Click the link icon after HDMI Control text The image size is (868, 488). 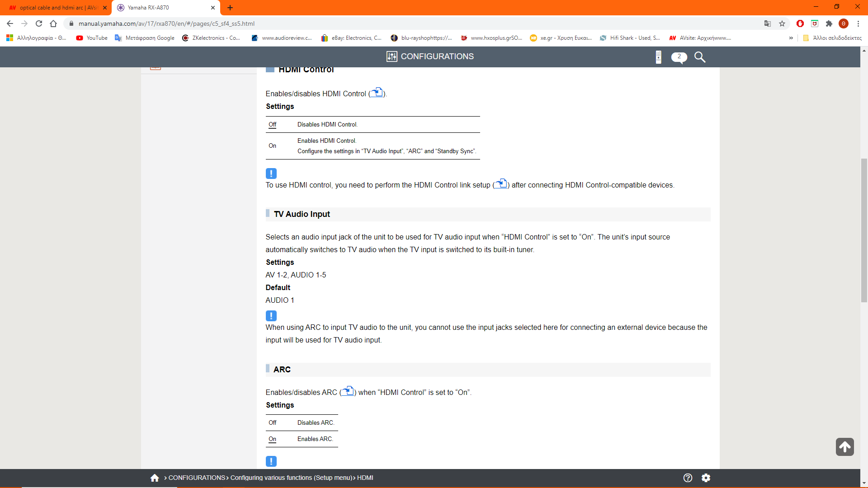tap(377, 93)
